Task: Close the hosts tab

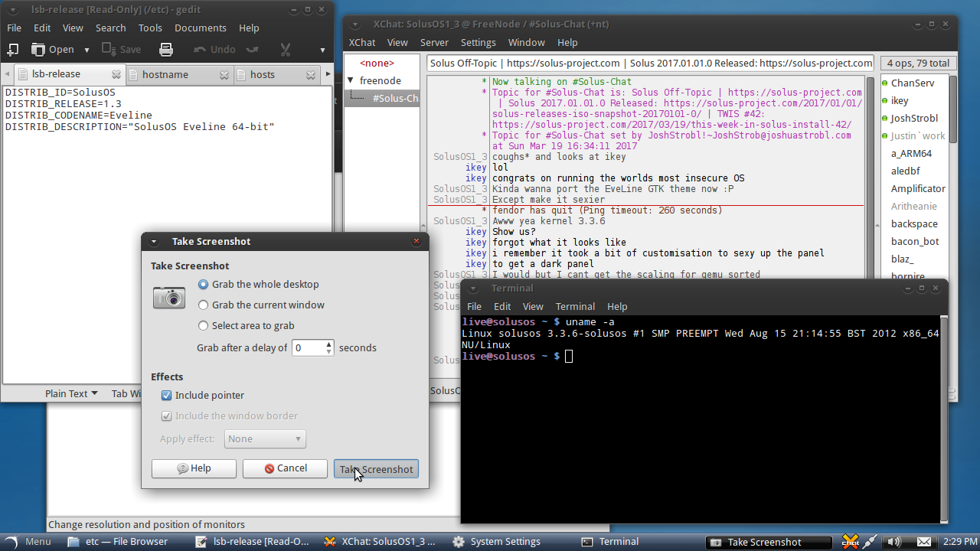Action: tap(311, 75)
